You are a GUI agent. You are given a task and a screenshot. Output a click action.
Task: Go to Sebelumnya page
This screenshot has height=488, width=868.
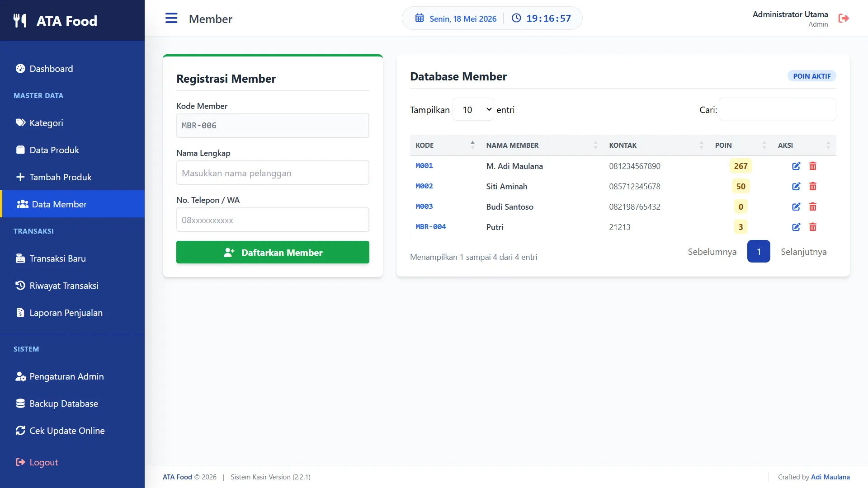coord(712,252)
